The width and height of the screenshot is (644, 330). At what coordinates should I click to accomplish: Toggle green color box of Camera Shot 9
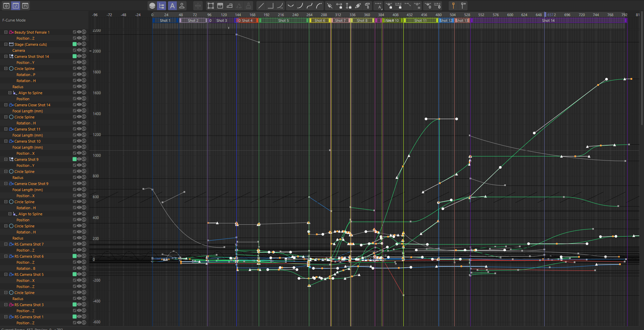click(75, 159)
